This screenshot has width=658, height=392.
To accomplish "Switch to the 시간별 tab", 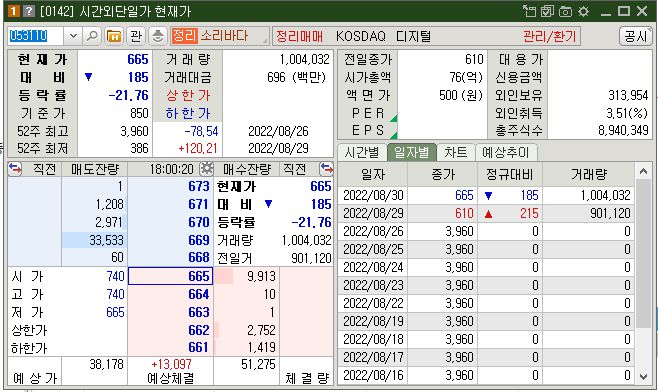I will tap(362, 152).
